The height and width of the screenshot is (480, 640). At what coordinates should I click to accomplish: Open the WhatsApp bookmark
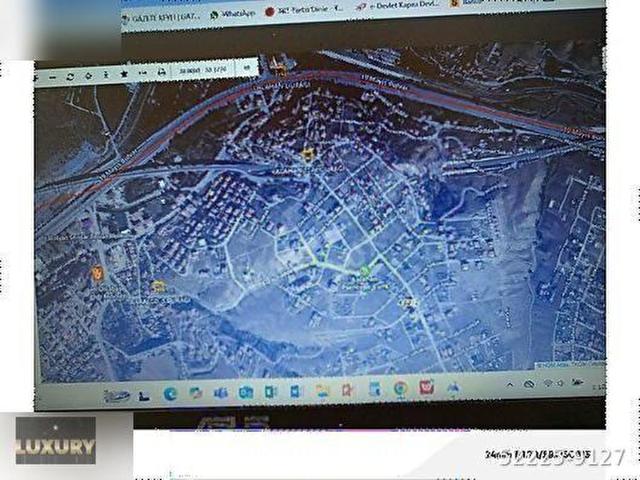point(233,14)
